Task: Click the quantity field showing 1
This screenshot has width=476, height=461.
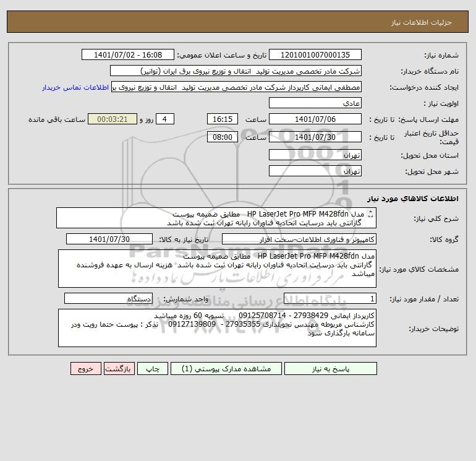Action: pyautogui.click(x=330, y=299)
